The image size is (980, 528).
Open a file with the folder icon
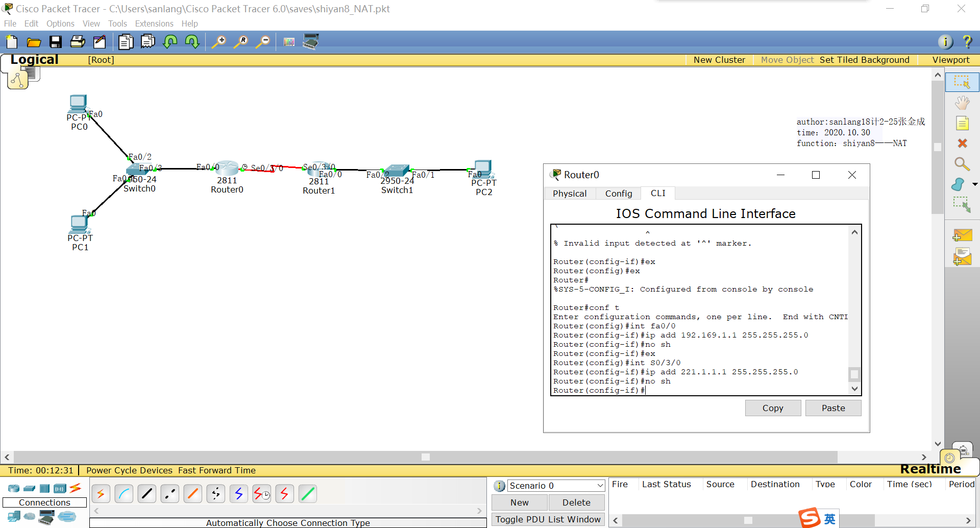[x=34, y=42]
